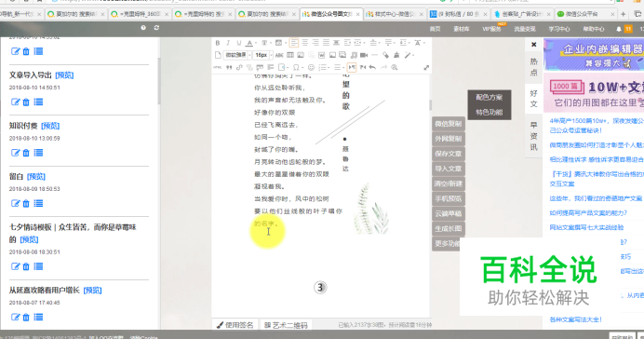Select 特色功能 menu entry
Screen dimensions: 644x339
(x=490, y=112)
